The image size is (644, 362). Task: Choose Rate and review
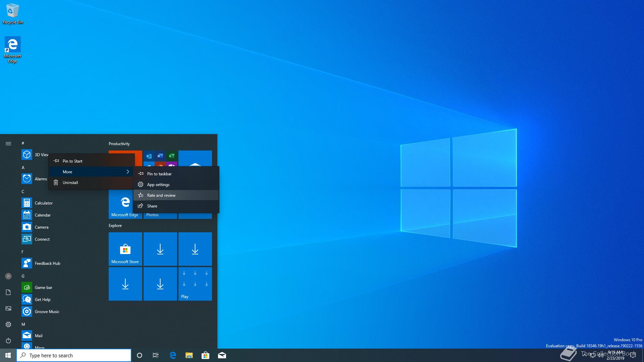(x=161, y=195)
